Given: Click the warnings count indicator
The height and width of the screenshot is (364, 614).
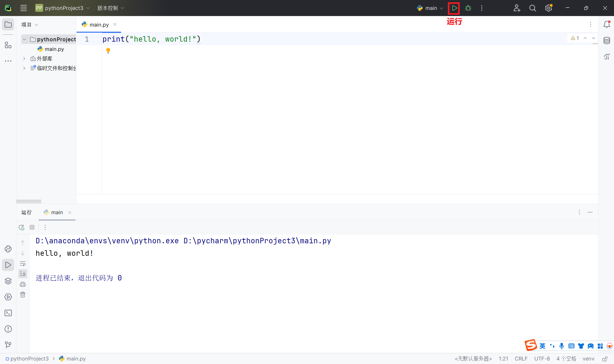Looking at the screenshot, I should tap(575, 38).
